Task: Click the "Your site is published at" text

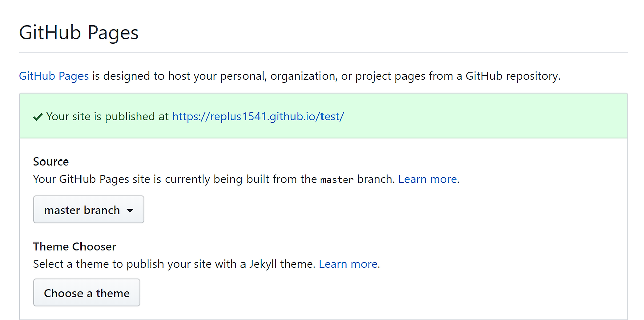Action: [107, 117]
